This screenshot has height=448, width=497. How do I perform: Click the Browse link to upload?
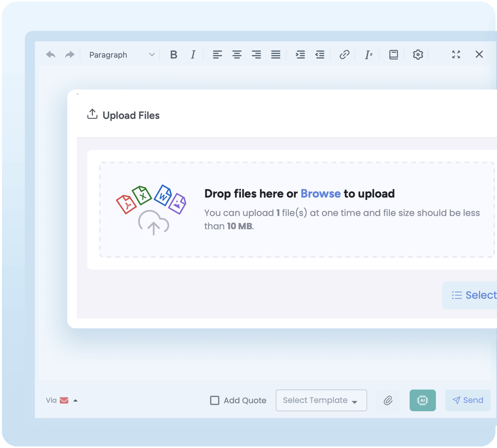320,194
